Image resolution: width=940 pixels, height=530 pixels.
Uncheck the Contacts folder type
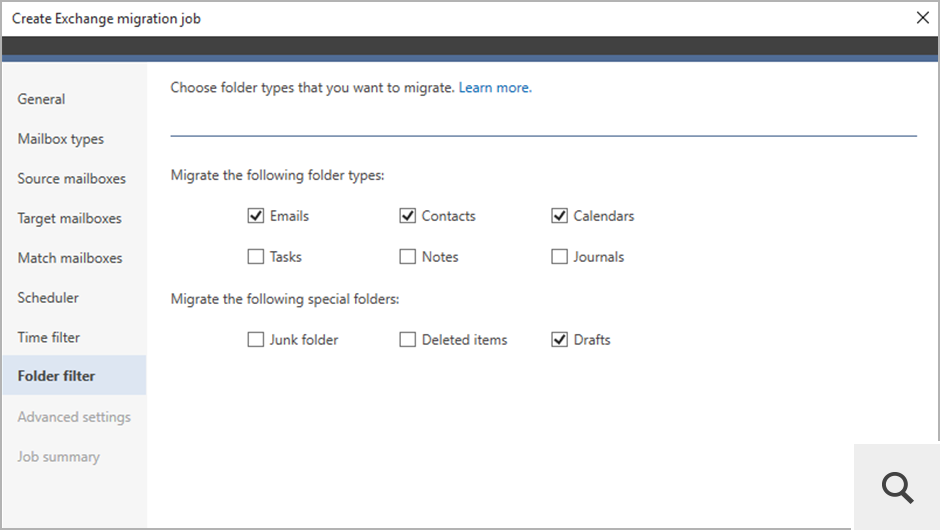coord(408,216)
